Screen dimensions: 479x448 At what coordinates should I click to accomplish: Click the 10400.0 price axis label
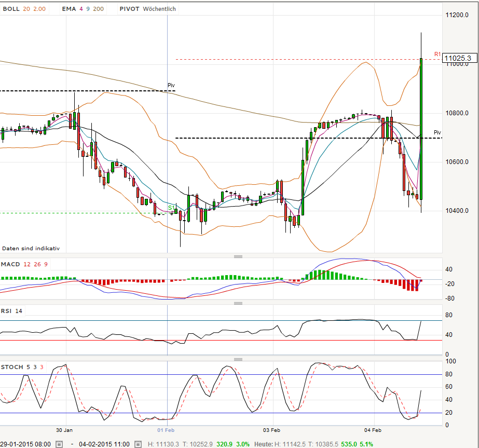tap(457, 211)
